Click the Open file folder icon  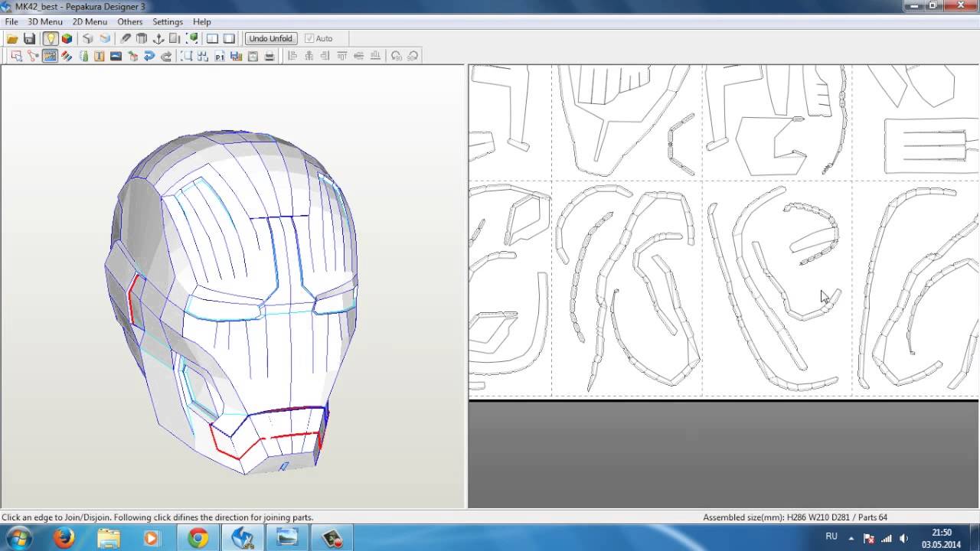(12, 38)
